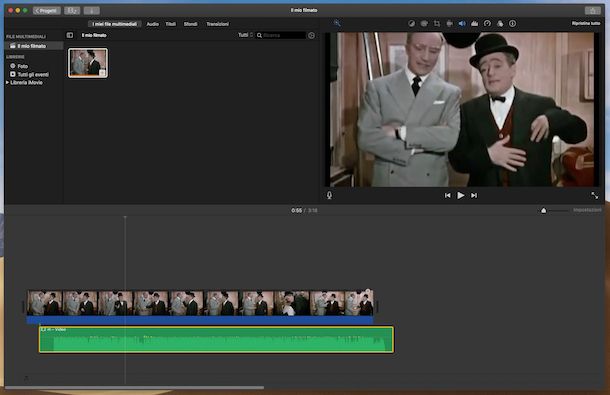This screenshot has width=610, height=395.
Task: Open the magic wand auto-enhance tool
Action: (337, 24)
